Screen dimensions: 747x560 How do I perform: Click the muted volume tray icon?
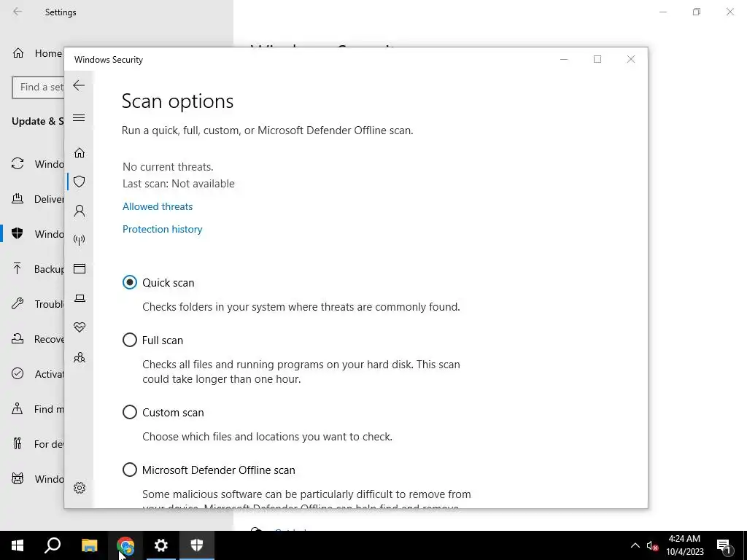click(652, 545)
